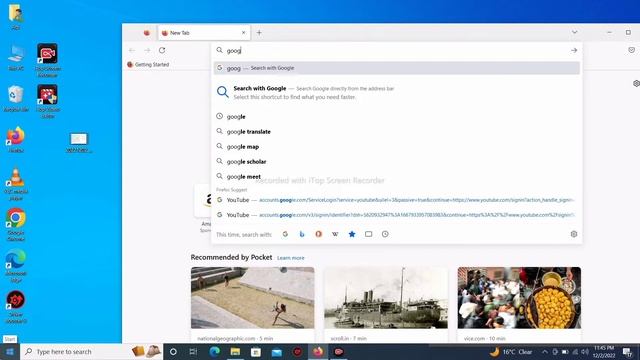This screenshot has height=360, width=640.
Task: Search this time with Google icon
Action: tap(285, 234)
